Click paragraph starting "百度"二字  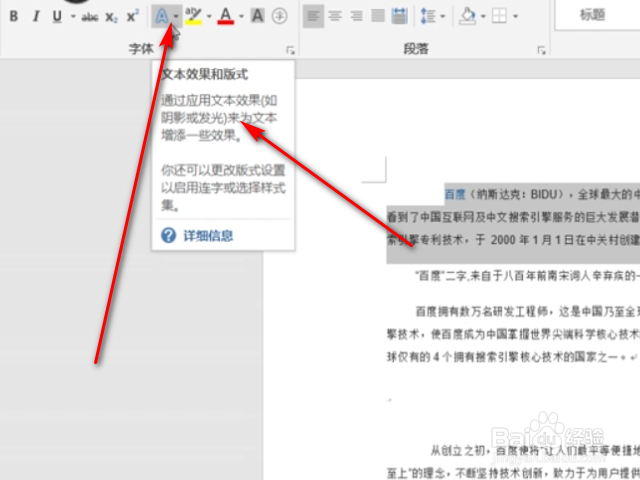click(x=527, y=276)
